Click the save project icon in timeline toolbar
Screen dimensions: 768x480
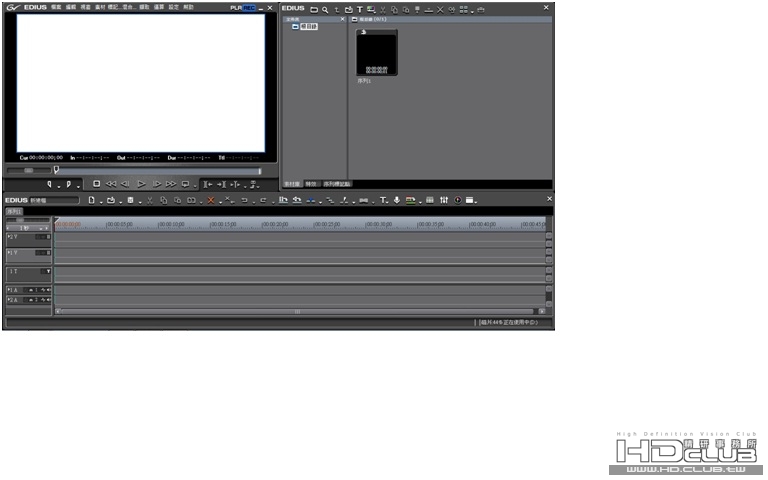(130, 200)
